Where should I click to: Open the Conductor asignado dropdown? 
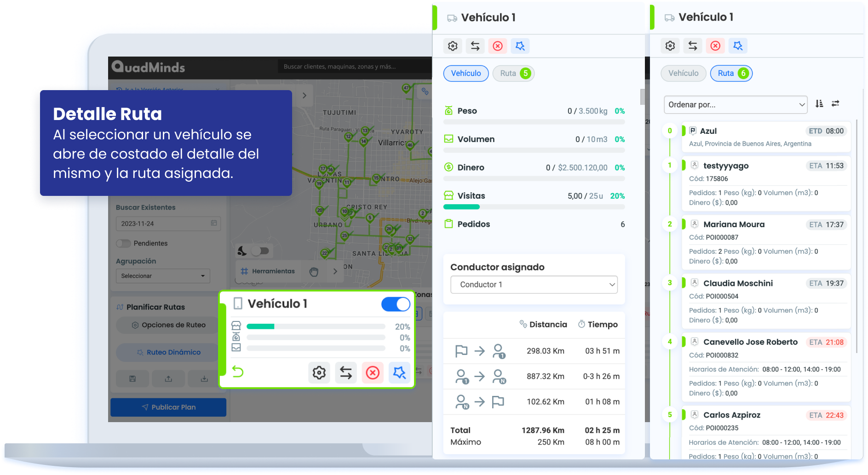[534, 285]
